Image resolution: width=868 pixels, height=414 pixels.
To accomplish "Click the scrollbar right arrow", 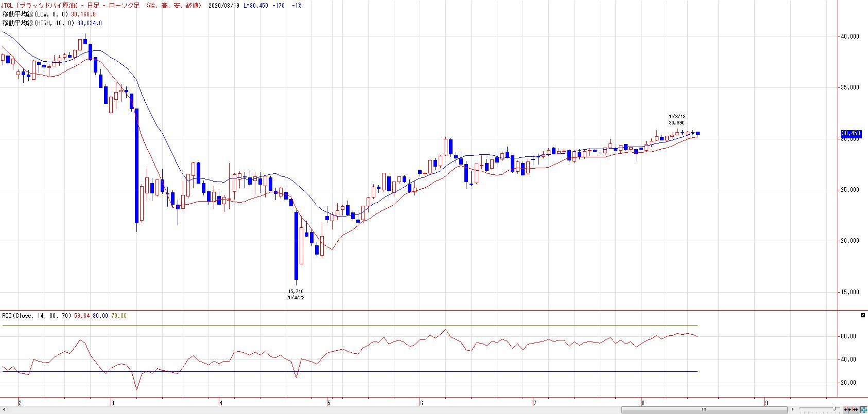I will (x=792, y=410).
